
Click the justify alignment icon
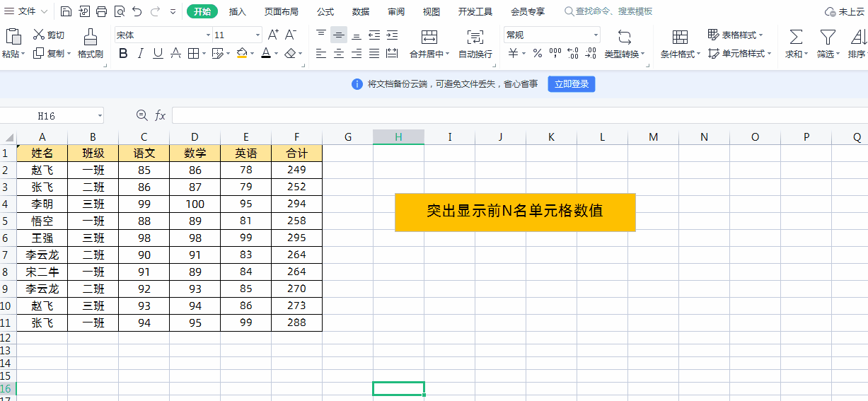(374, 53)
